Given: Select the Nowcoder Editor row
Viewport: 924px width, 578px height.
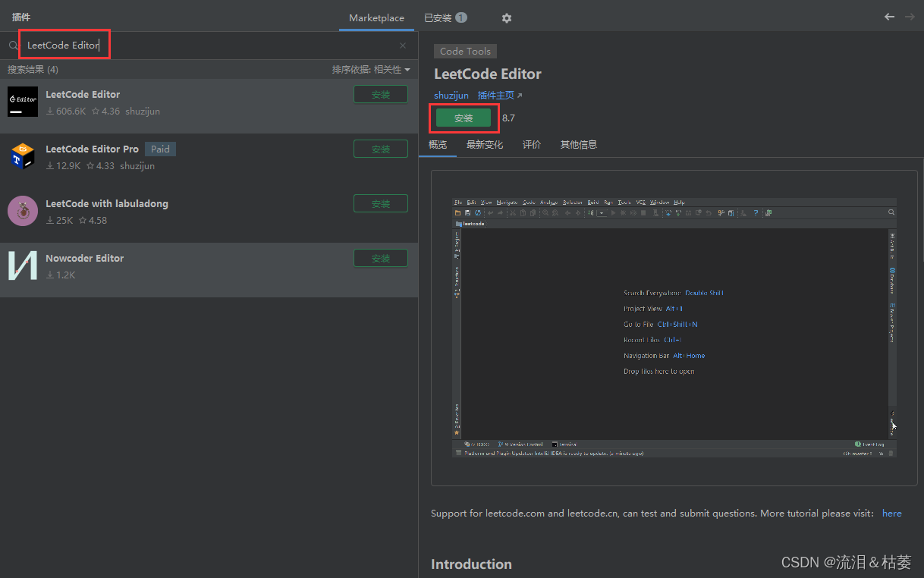Looking at the screenshot, I should (209, 270).
